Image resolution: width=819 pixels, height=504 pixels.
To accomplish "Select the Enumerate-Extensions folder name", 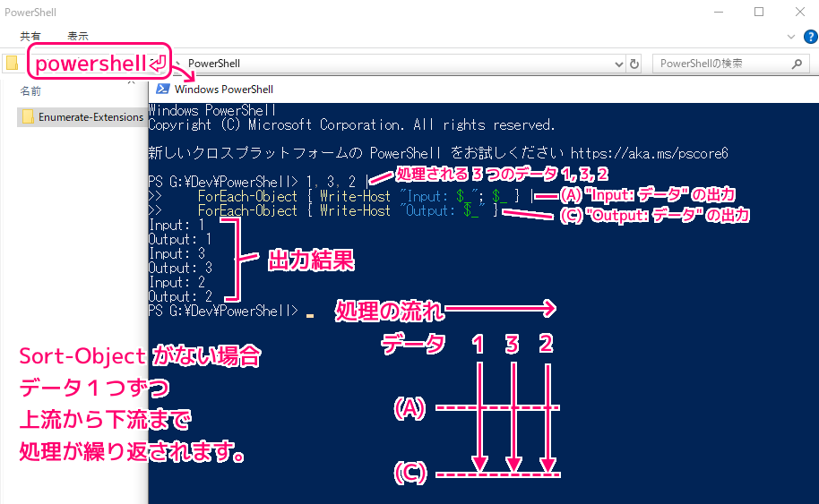I will pos(91,117).
